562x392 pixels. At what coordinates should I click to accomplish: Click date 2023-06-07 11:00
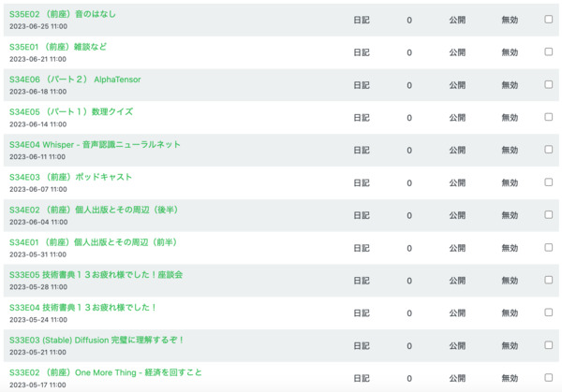pyautogui.click(x=38, y=189)
